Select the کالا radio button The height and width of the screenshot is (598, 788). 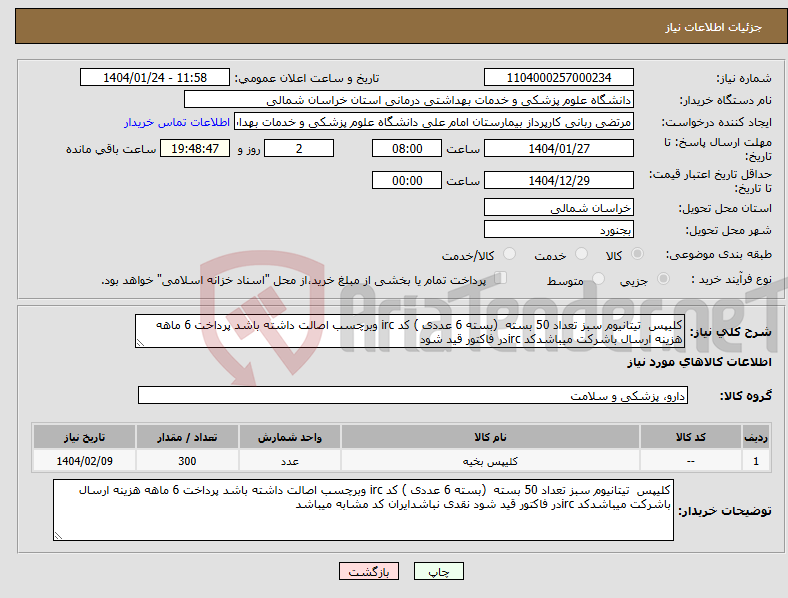637,254
